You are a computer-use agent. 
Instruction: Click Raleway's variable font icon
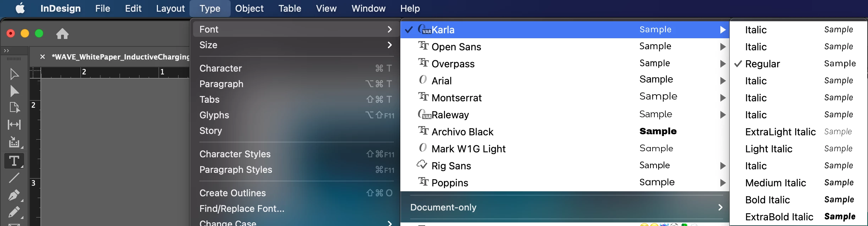tap(424, 114)
